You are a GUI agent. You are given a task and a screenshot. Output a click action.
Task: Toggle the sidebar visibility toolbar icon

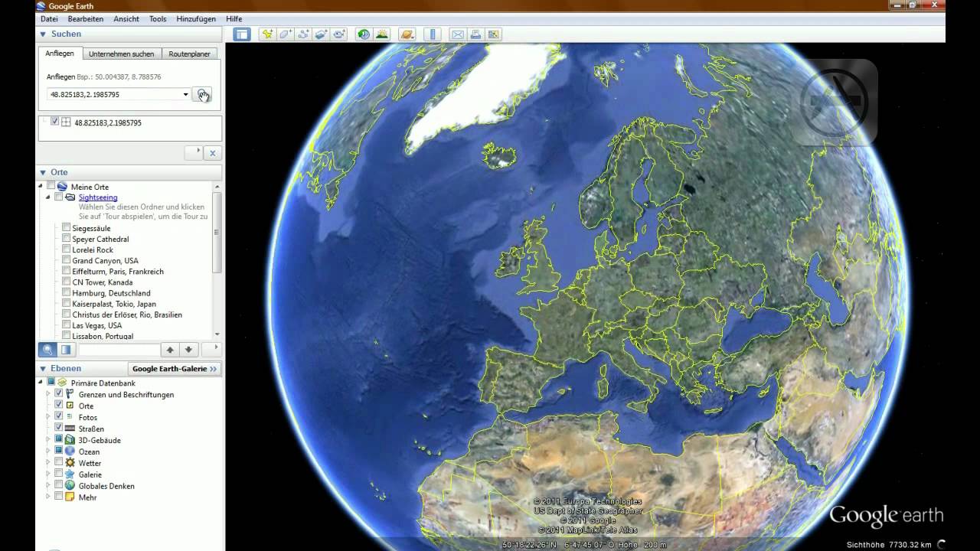242,34
